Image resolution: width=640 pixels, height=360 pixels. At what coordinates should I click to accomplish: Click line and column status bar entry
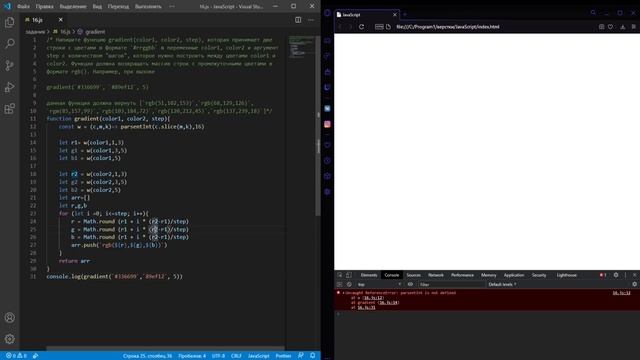[x=147, y=356]
